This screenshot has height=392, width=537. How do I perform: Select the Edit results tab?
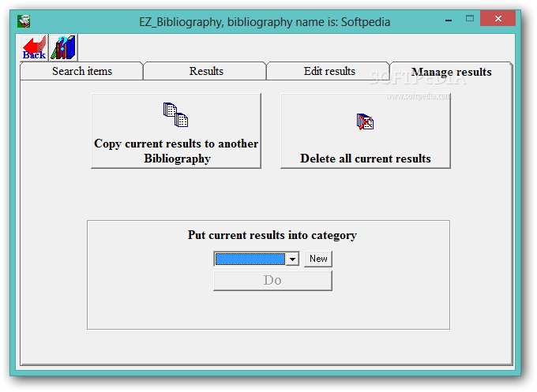click(x=329, y=71)
